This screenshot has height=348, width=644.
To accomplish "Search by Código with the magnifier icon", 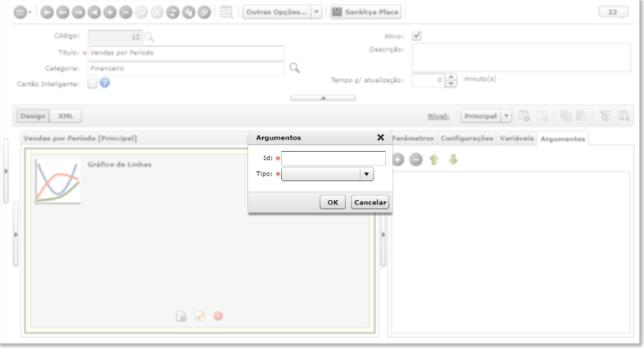I will pyautogui.click(x=149, y=37).
